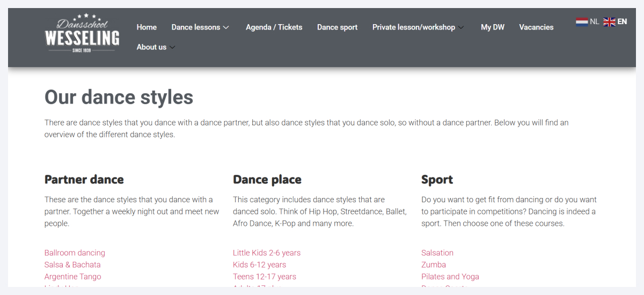Expand the About us menu

tap(156, 47)
